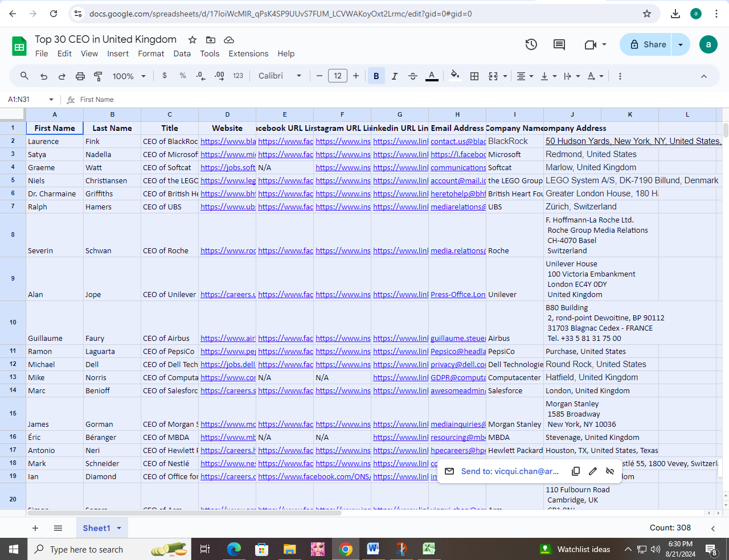This screenshot has height=560, width=729.
Task: Click the Windows taskbar search box
Action: (x=87, y=549)
